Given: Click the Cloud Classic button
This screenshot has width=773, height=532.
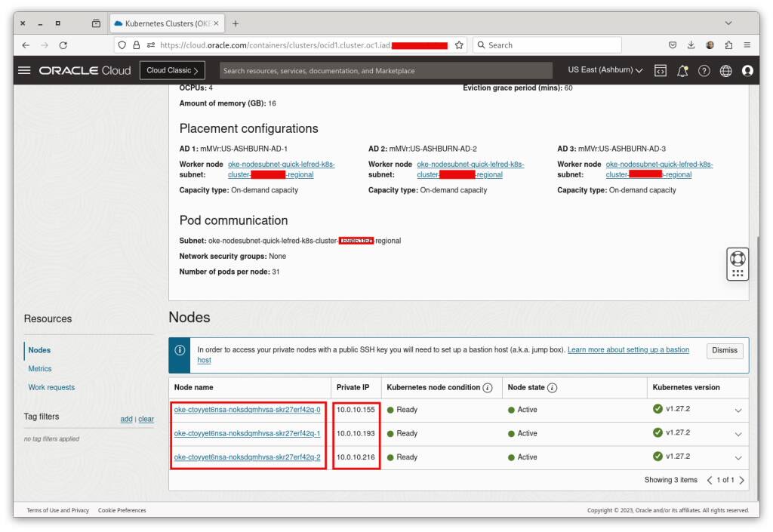Looking at the screenshot, I should (173, 70).
